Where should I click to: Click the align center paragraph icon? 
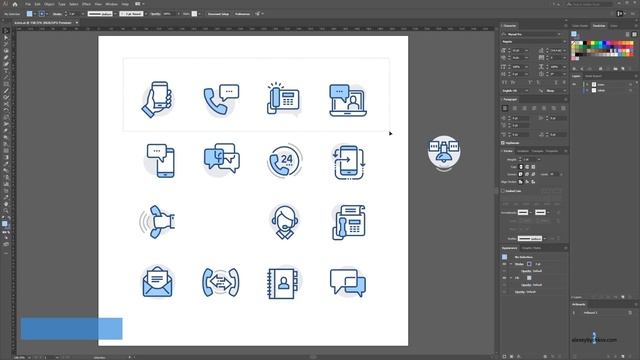515,108
